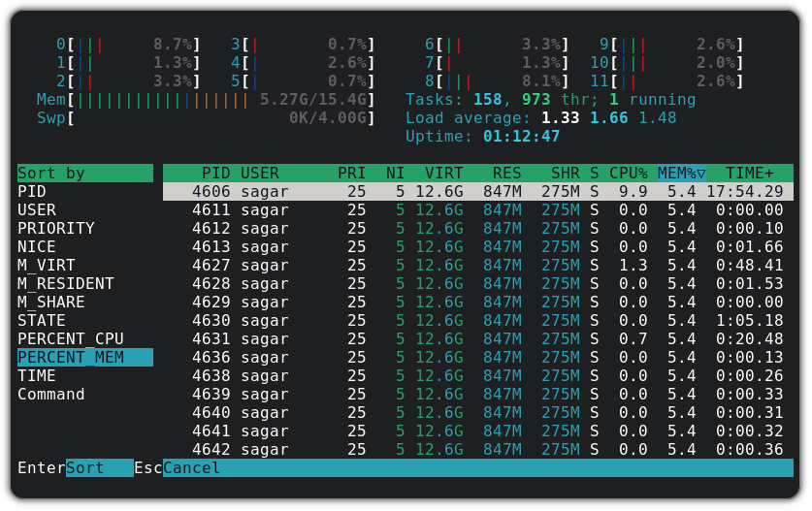This screenshot has height=511, width=812.
Task: Click the PID column header
Action: [215, 174]
